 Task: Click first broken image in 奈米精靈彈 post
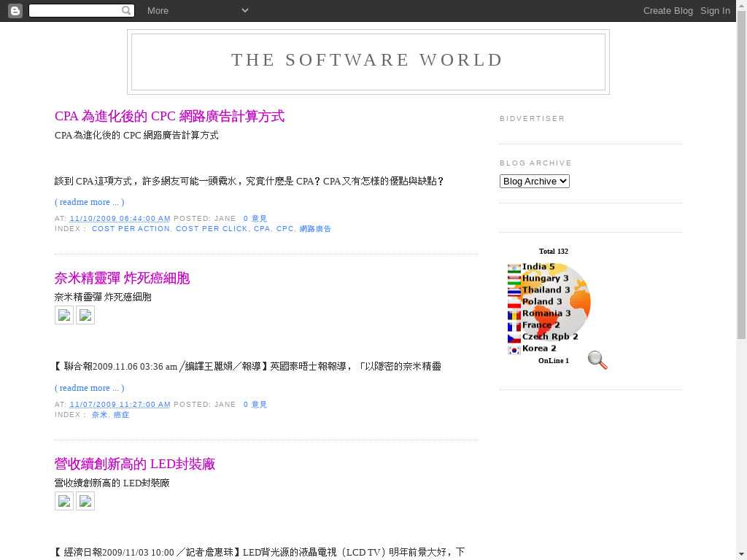(x=64, y=315)
